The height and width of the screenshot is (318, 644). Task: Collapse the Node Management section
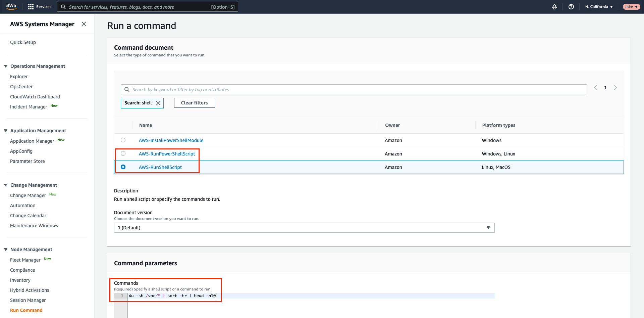pos(5,249)
